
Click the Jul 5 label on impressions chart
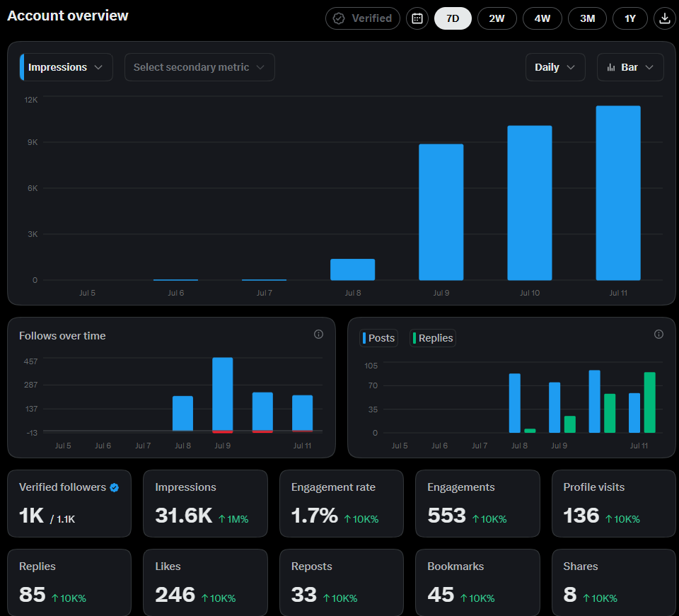pyautogui.click(x=87, y=293)
